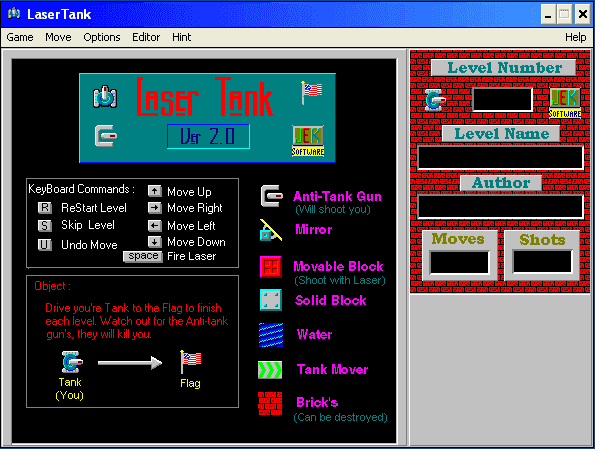The width and height of the screenshot is (595, 449).
Task: Click the Water tile legend icon
Action: (x=271, y=335)
